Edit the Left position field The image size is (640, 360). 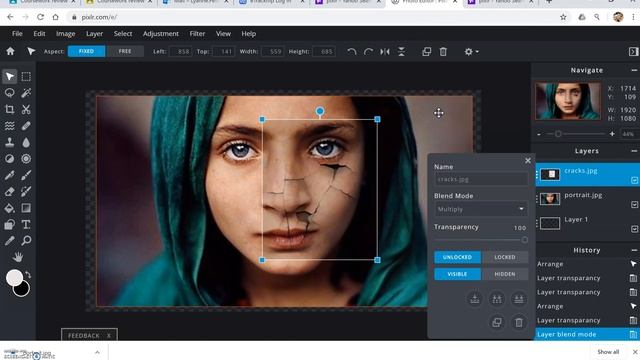180,52
